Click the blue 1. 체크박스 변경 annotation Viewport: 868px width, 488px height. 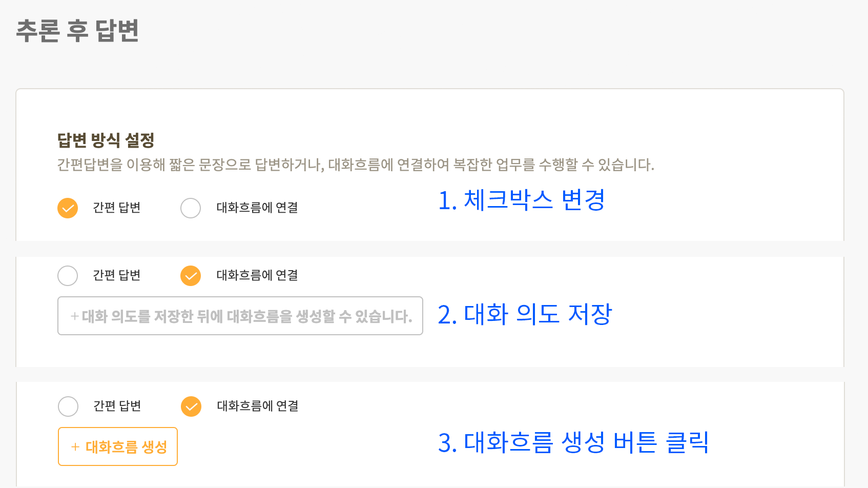(522, 200)
